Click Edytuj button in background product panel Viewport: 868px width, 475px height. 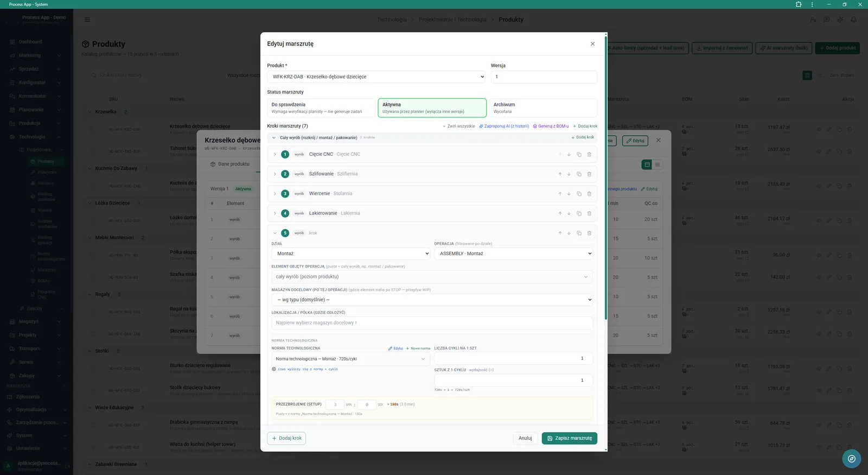point(635,141)
